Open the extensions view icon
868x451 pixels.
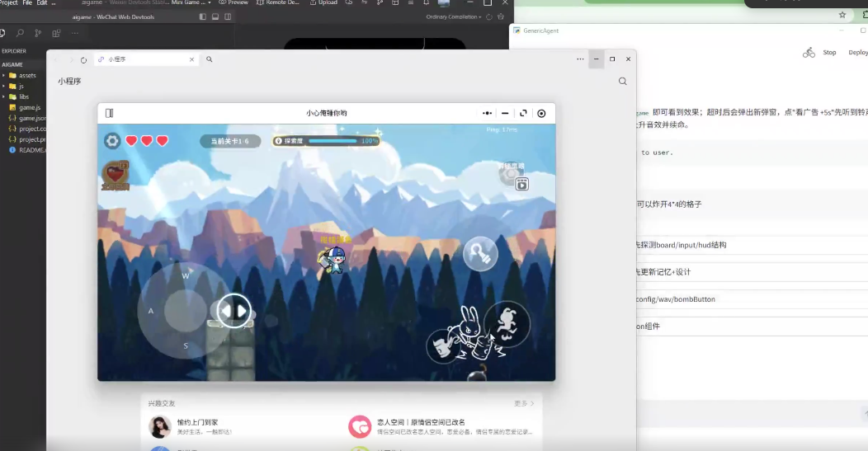pyautogui.click(x=56, y=33)
